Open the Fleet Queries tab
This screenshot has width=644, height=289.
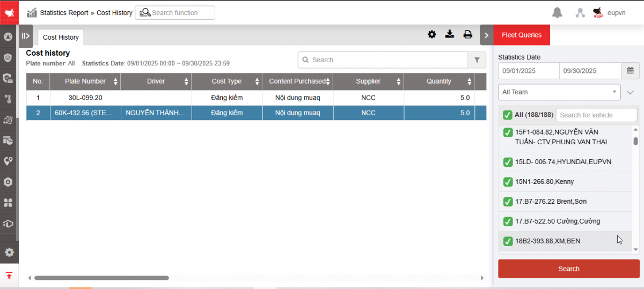pyautogui.click(x=522, y=35)
